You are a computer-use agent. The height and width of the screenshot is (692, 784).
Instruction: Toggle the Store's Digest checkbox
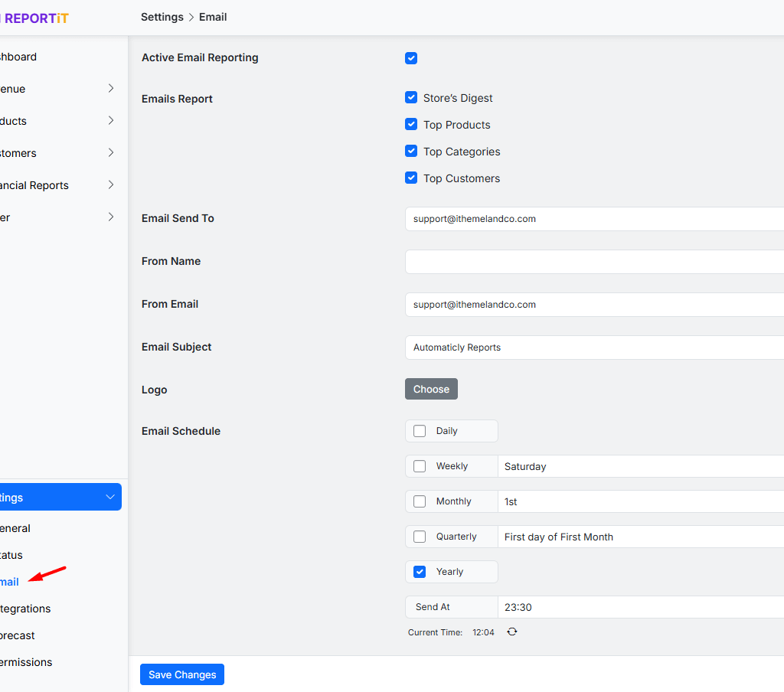411,98
